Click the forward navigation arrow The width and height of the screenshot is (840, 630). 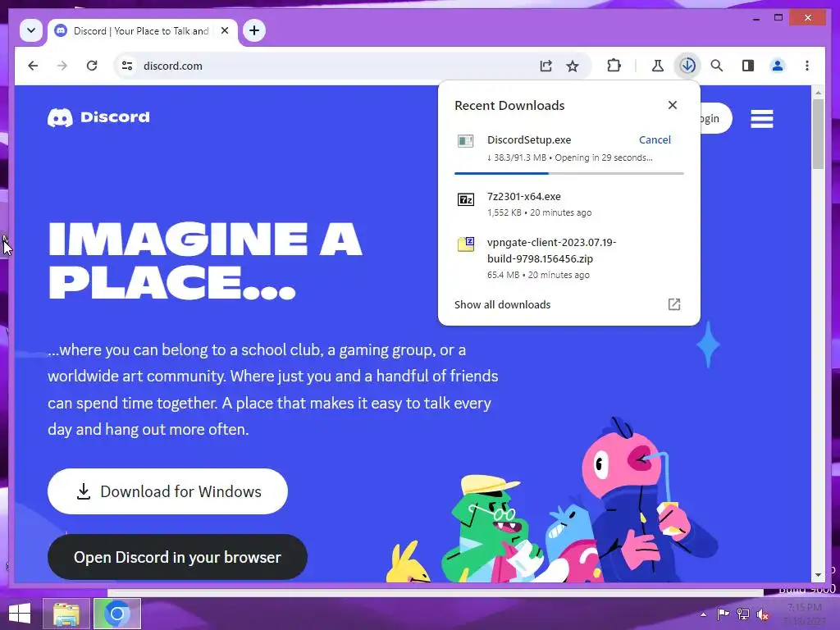(x=62, y=66)
